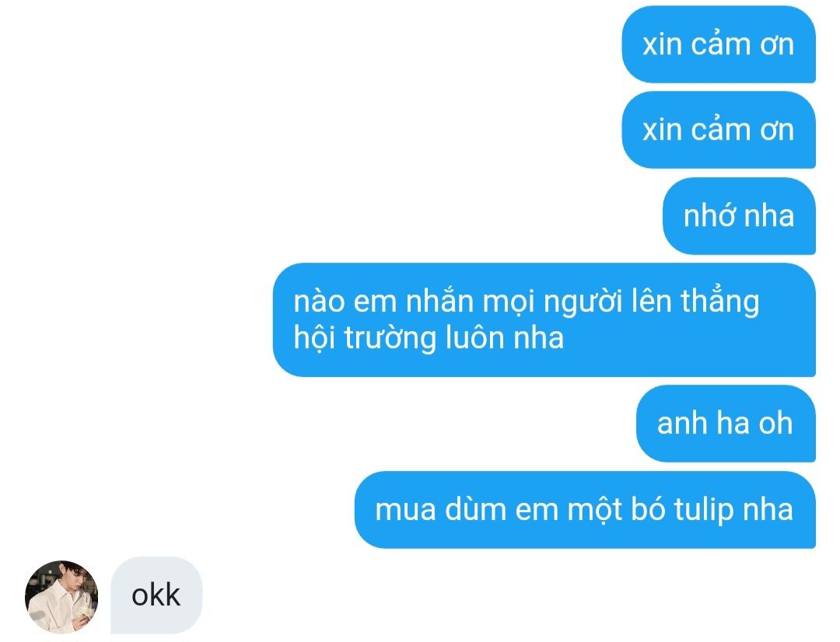Click the words 'hội trường' in the long message
Image resolution: width=840 pixels, height=642 pixels.
[x=366, y=338]
